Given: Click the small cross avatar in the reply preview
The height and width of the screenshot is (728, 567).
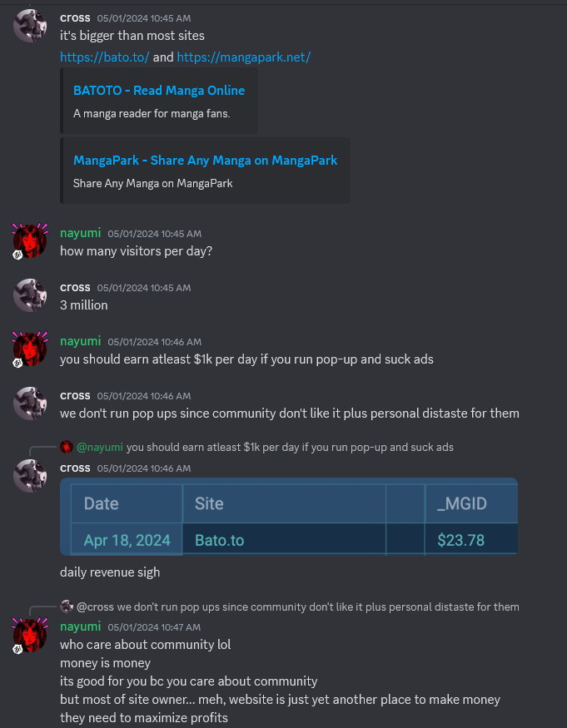Looking at the screenshot, I should coord(67,607).
